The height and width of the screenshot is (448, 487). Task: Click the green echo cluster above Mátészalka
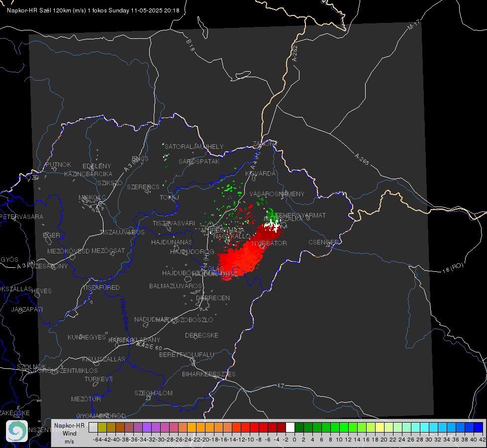tap(271, 214)
